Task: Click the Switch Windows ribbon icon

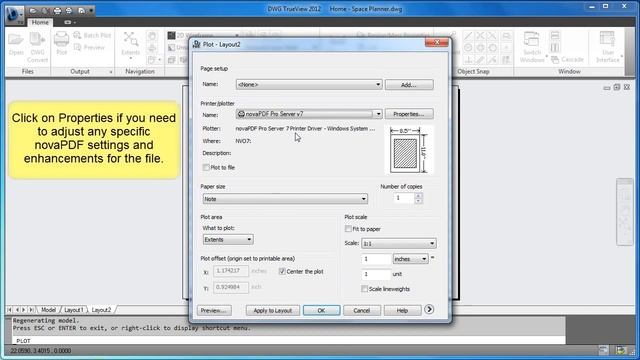Action: click(532, 47)
